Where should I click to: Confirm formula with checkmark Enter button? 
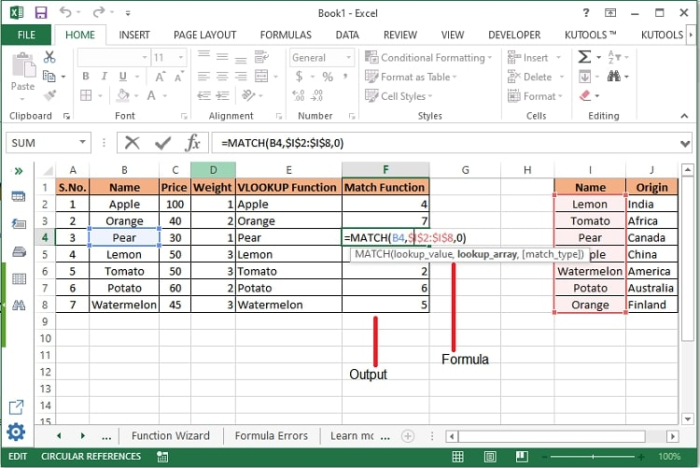coord(162,143)
